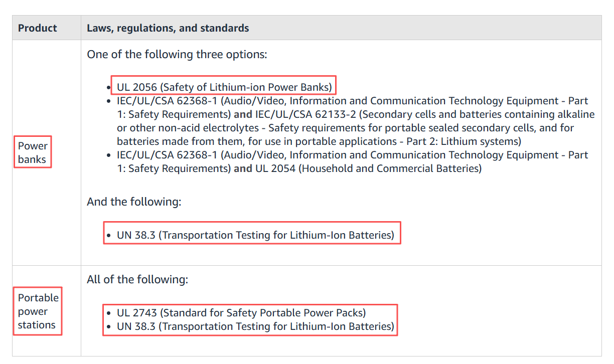Click "One of the following three options" text
The image size is (614, 364).
click(177, 54)
